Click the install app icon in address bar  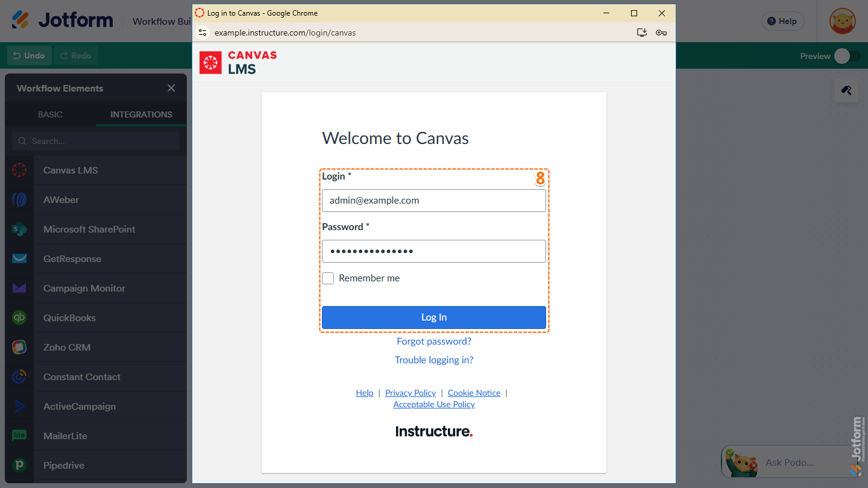coord(642,33)
